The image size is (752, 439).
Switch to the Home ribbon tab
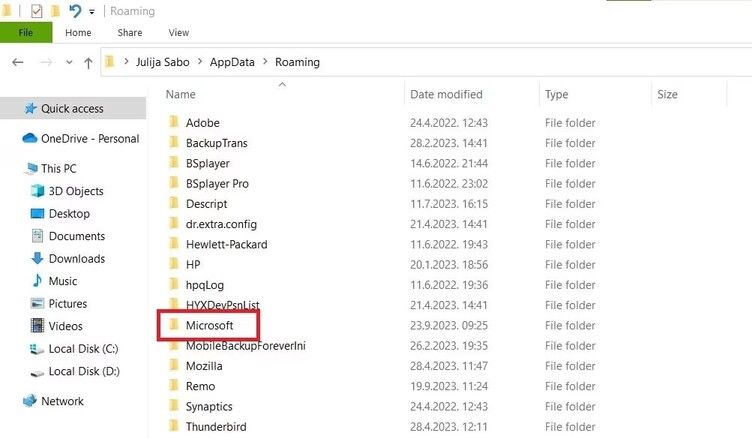[x=78, y=33]
